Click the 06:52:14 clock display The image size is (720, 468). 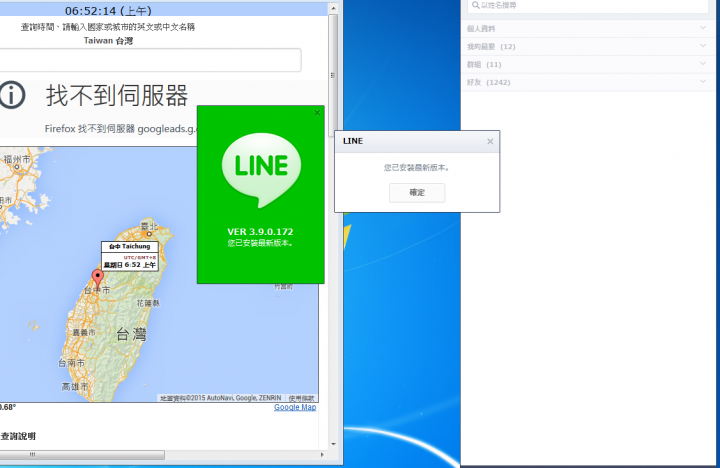pos(108,11)
